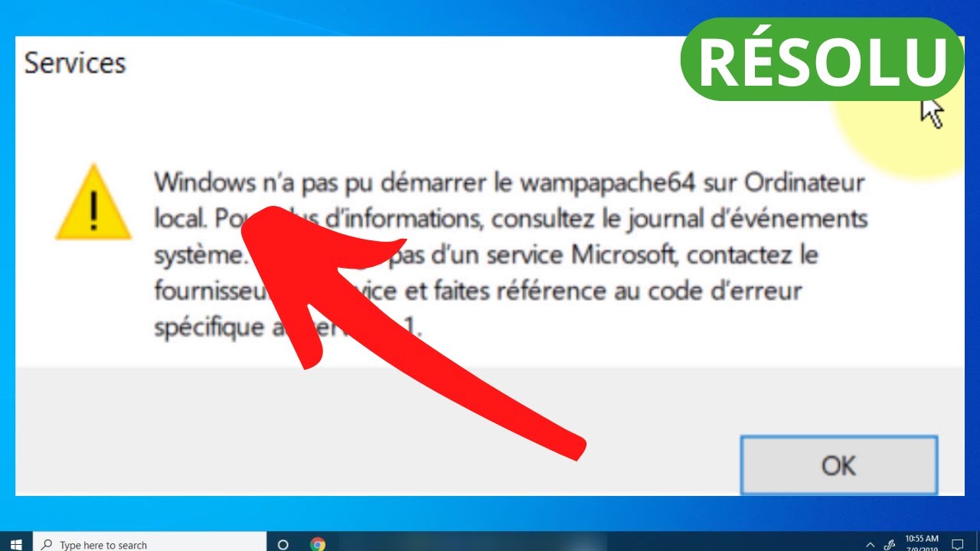Expand the hidden system tray icons chevron
980x551 pixels.
click(869, 544)
